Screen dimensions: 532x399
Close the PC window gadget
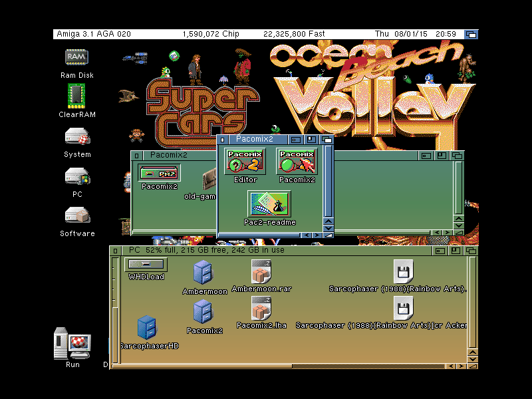pos(115,251)
